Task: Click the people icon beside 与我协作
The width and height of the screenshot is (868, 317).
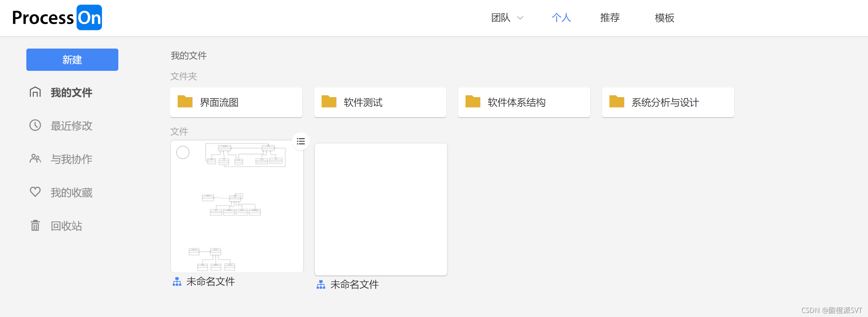Action: 35,159
